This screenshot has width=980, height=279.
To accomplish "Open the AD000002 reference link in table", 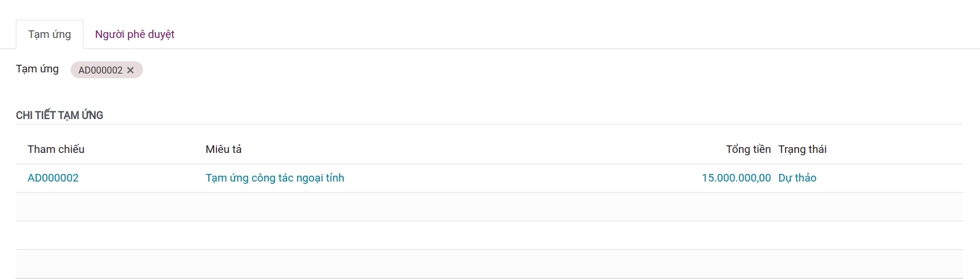I will coord(53,178).
